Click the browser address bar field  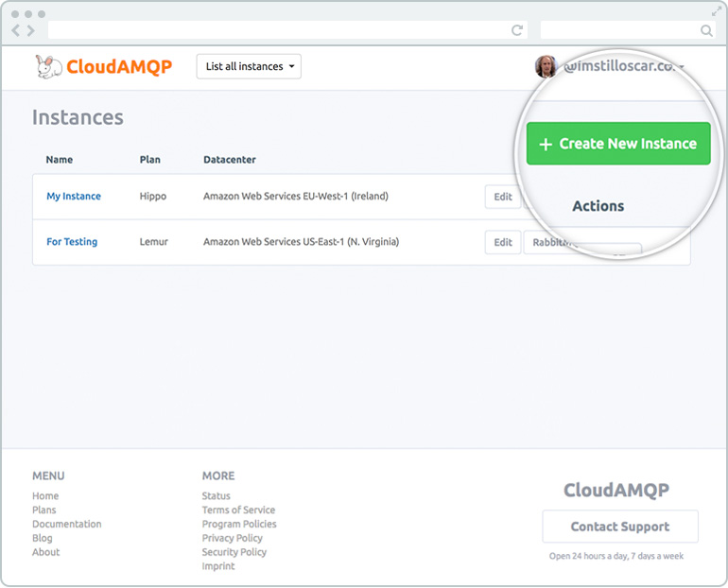point(287,30)
